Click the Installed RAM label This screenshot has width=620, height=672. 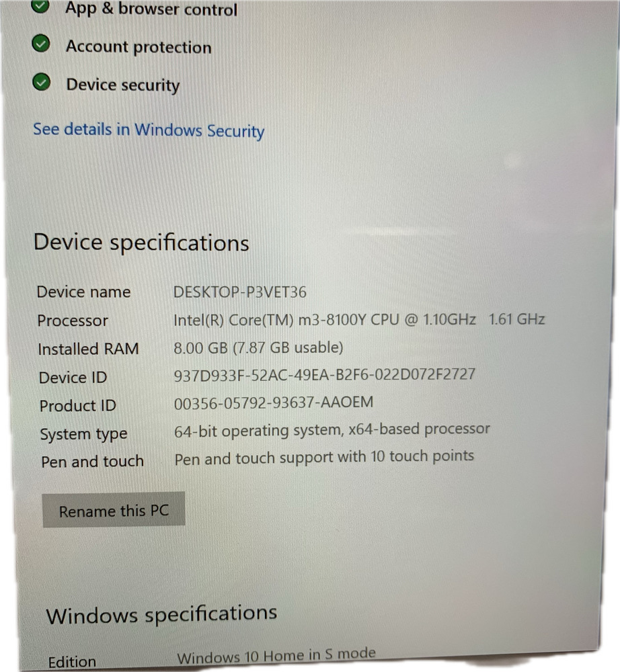[88, 349]
